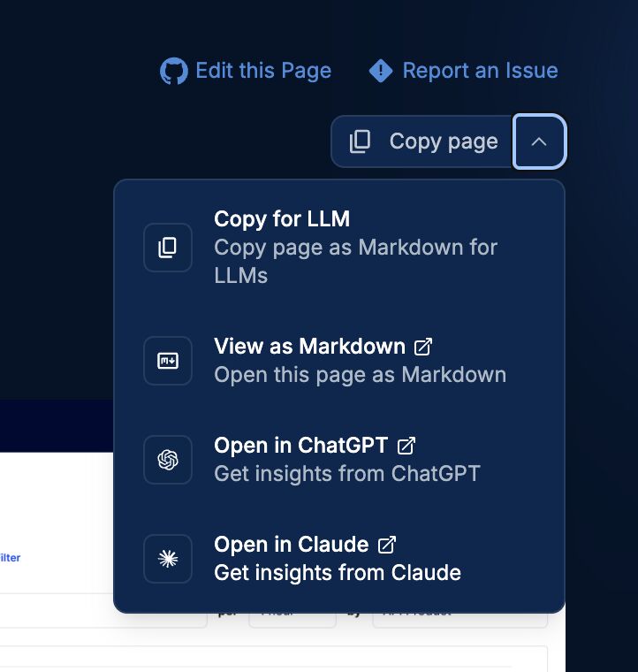Click the GitHub icon beside Edit this Page
Image resolution: width=638 pixels, height=672 pixels.
point(174,71)
